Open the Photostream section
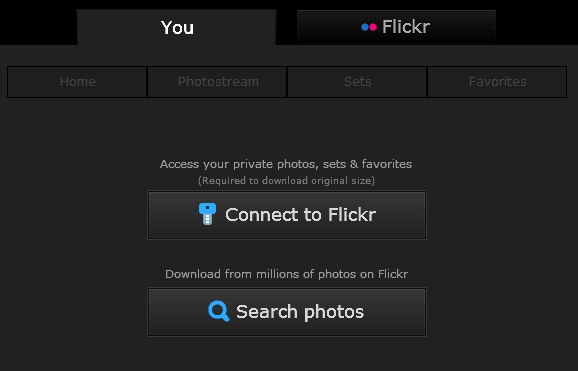 pyautogui.click(x=217, y=82)
